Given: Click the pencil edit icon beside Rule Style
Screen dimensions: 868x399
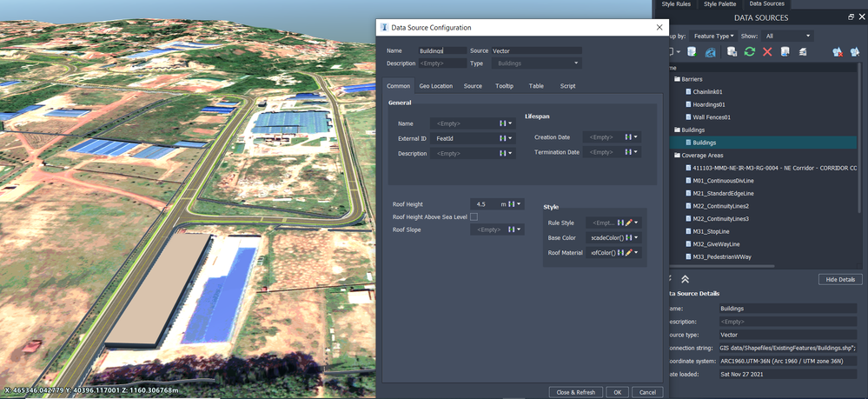Looking at the screenshot, I should coord(628,223).
